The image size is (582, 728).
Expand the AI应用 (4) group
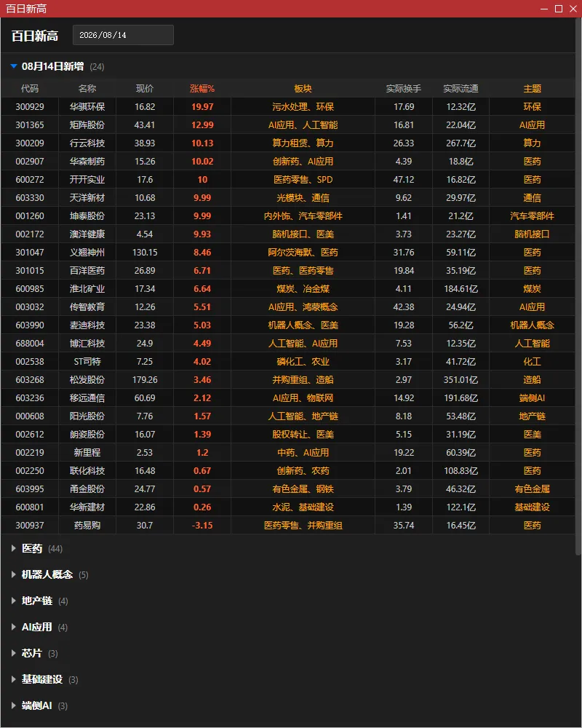pos(14,628)
